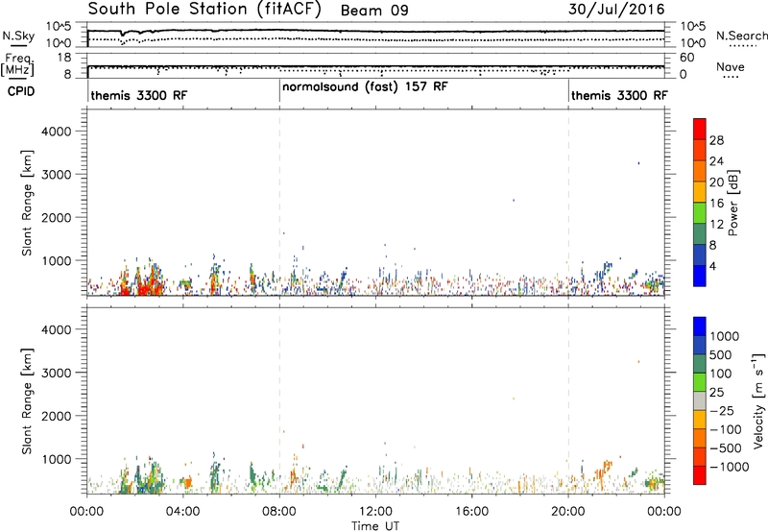Click the '60' Nave axis value
The width and height of the screenshot is (768, 532).
(687, 58)
